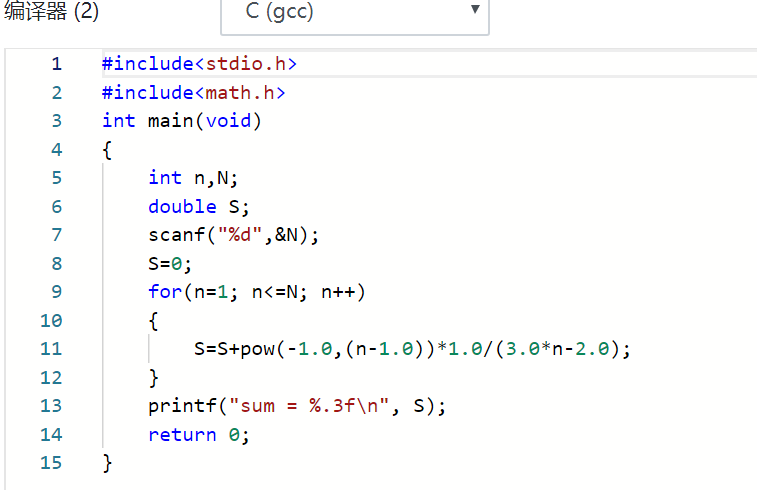The image size is (757, 490).
Task: Click the S=S+pow(...) expression line
Action: coord(412,349)
